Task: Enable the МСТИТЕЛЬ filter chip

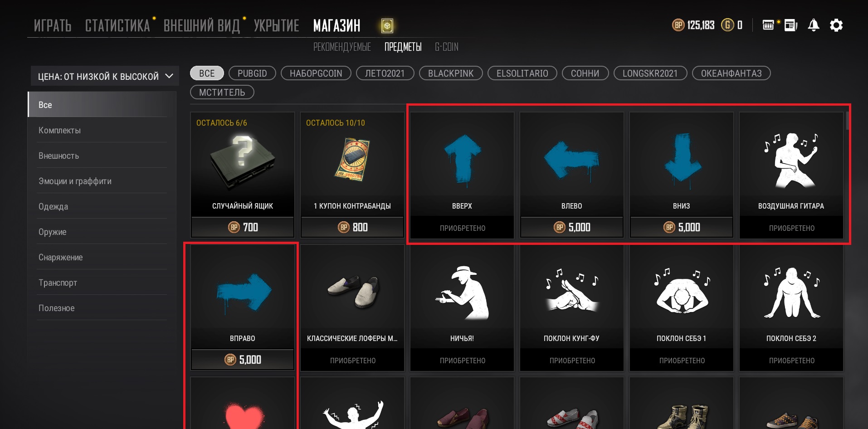Action: (222, 92)
